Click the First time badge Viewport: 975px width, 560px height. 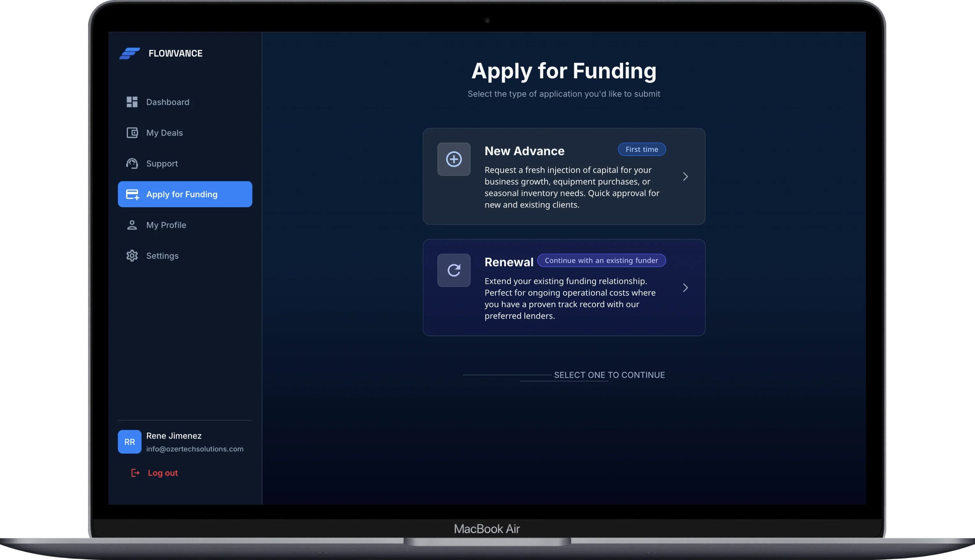click(642, 149)
